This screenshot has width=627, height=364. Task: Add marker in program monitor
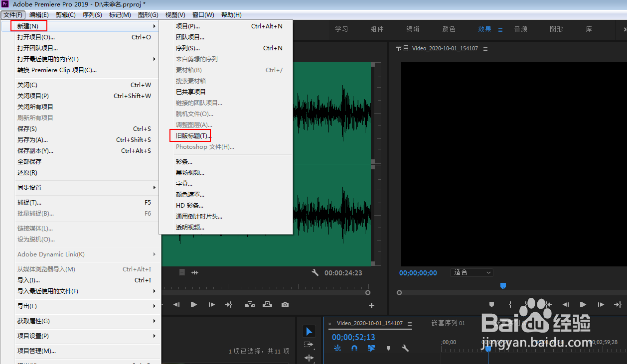[x=491, y=304]
